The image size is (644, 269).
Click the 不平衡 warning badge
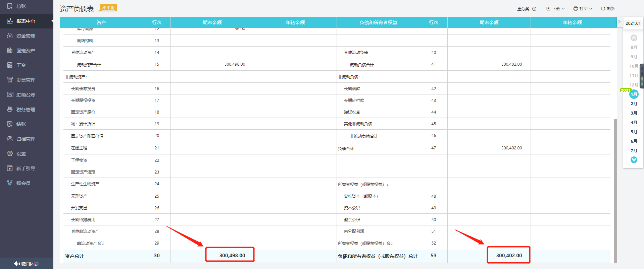click(108, 8)
